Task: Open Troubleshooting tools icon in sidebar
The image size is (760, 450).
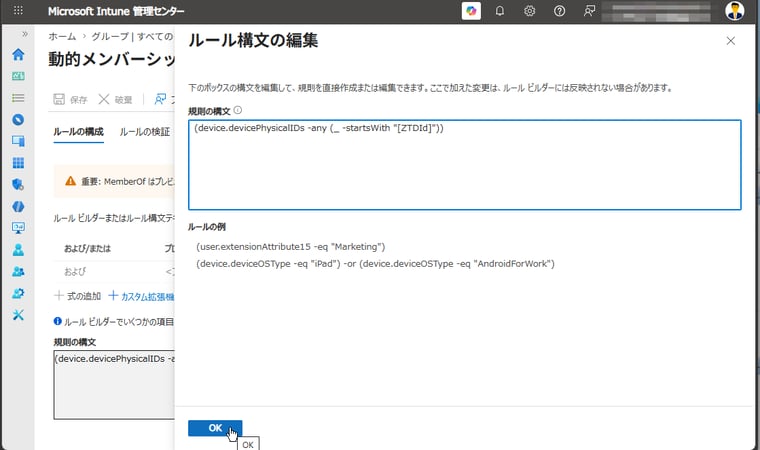Action: pyautogui.click(x=18, y=315)
